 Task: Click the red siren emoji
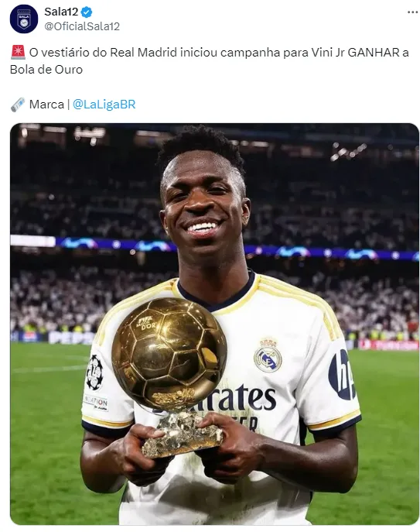click(x=18, y=52)
